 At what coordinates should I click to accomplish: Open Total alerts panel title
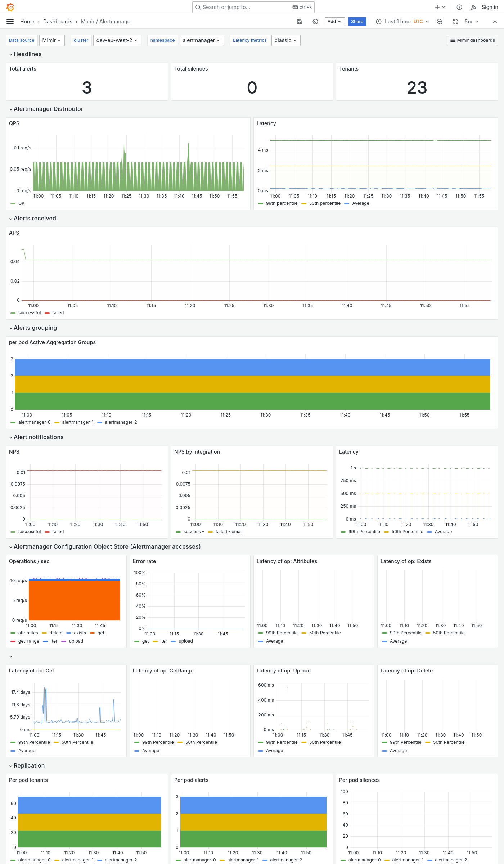[x=23, y=69]
